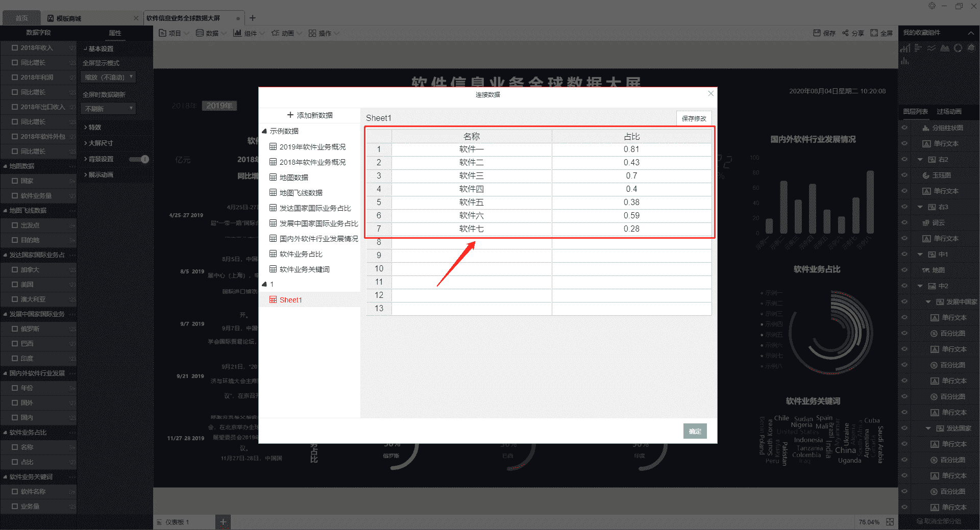
Task: Click the 操作 grid operations icon
Action: point(312,33)
